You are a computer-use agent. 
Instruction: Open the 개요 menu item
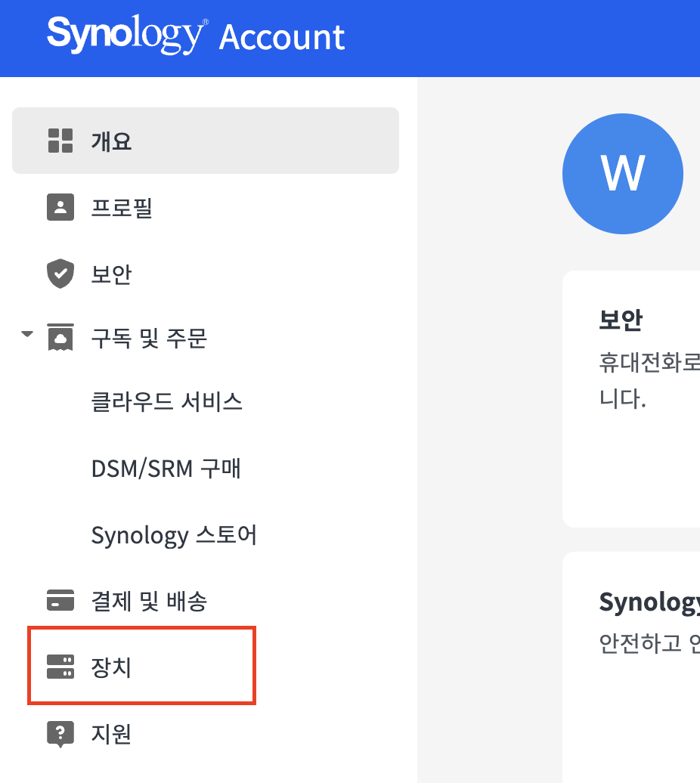206,141
